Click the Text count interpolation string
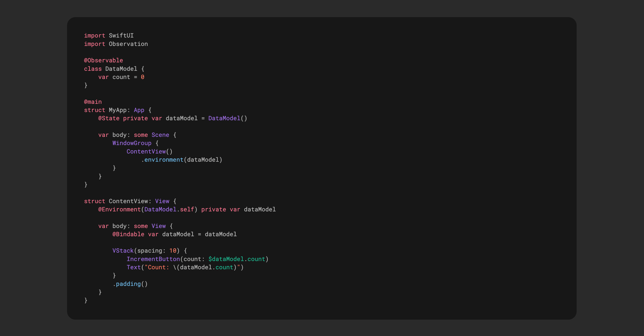The image size is (644, 336). (185, 267)
